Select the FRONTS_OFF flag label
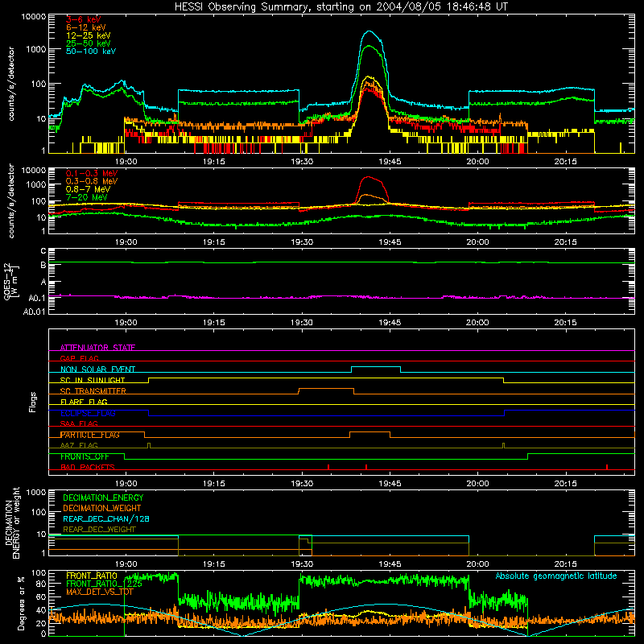Screen dimensions: 644x644 pos(85,456)
